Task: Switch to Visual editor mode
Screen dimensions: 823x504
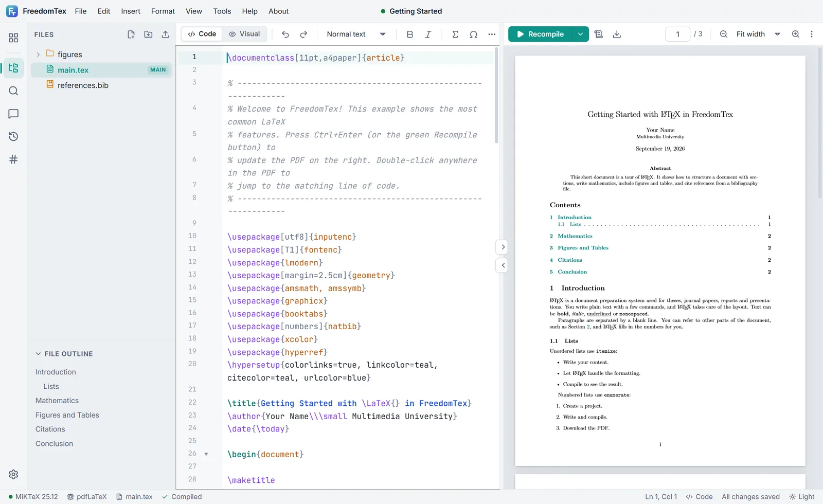Action: pos(244,34)
